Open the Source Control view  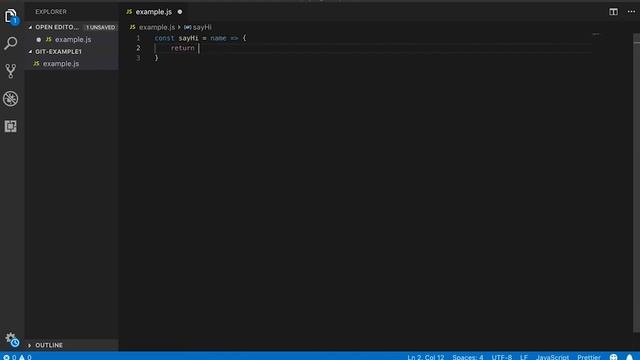coord(11,71)
